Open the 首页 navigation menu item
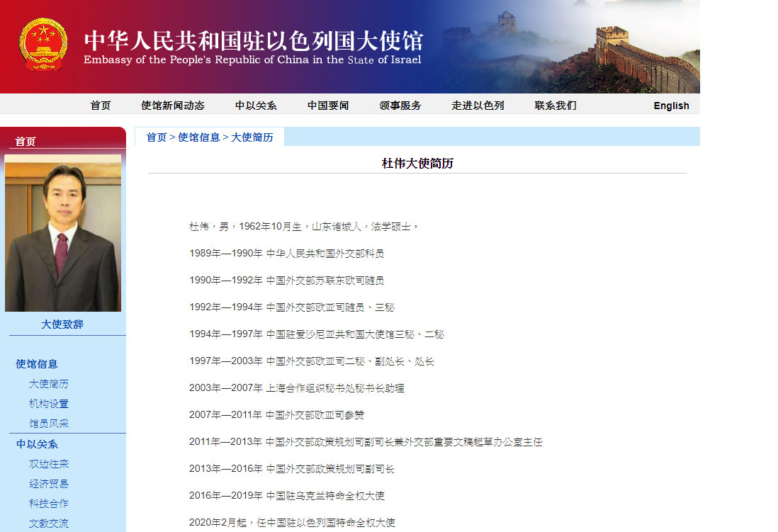The height and width of the screenshot is (532, 778). 101,106
